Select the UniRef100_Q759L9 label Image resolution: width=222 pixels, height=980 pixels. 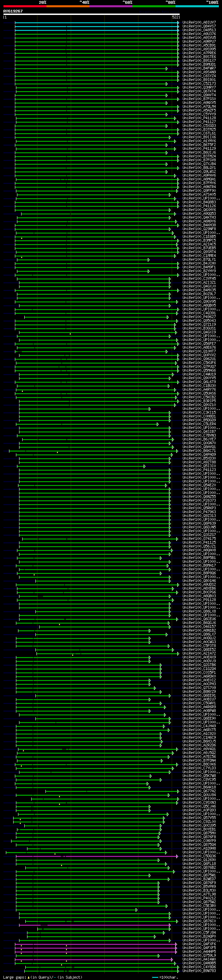point(199,955)
